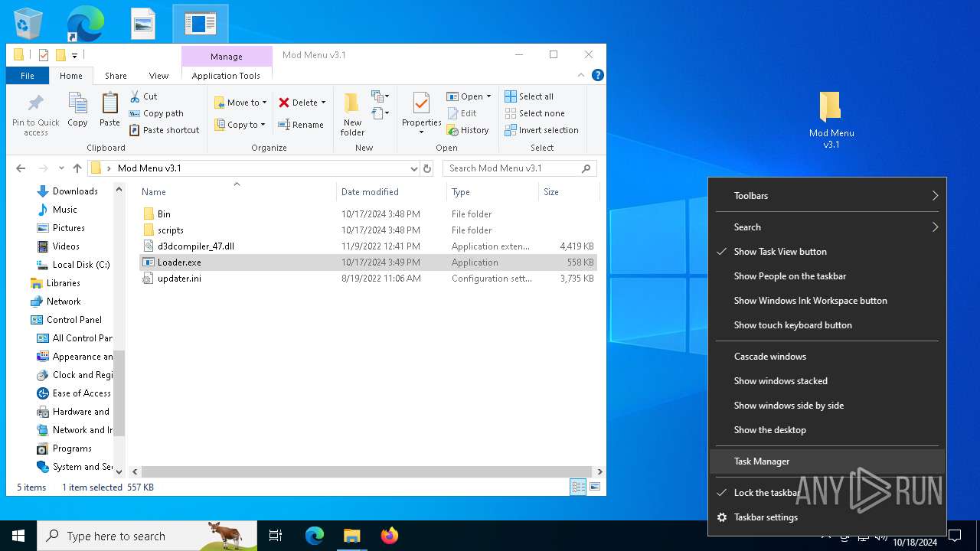Choose Cascade windows

828,357
